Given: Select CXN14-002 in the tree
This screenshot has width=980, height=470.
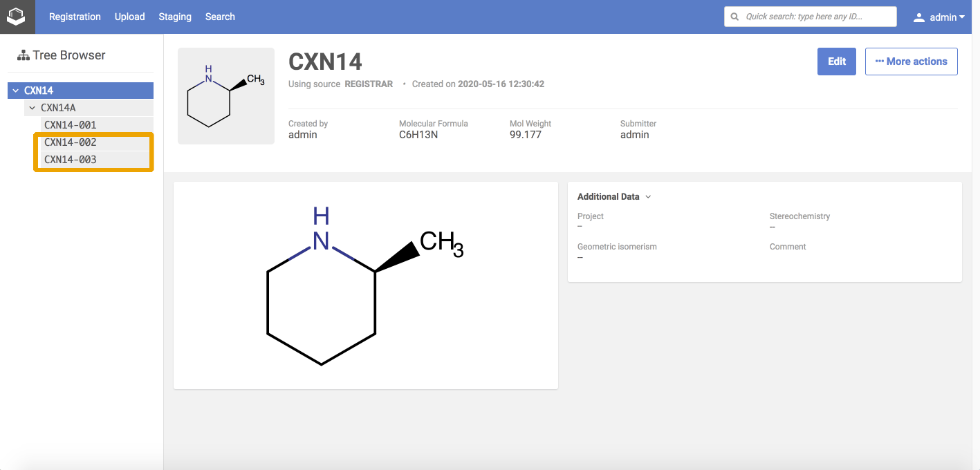Looking at the screenshot, I should pyautogui.click(x=71, y=142).
